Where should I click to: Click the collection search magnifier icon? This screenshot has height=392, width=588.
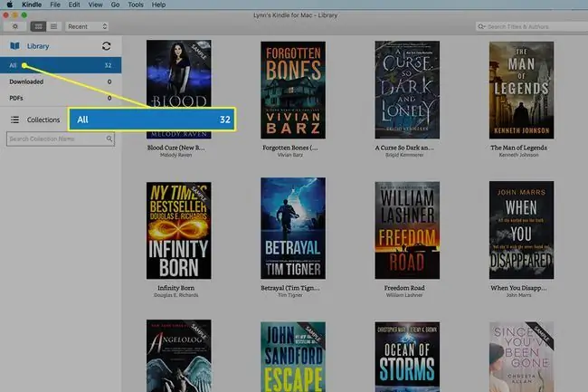click(x=109, y=139)
